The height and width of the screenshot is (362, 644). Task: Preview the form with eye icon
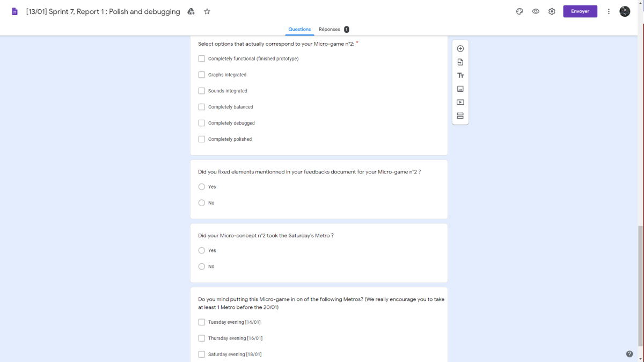[536, 11]
